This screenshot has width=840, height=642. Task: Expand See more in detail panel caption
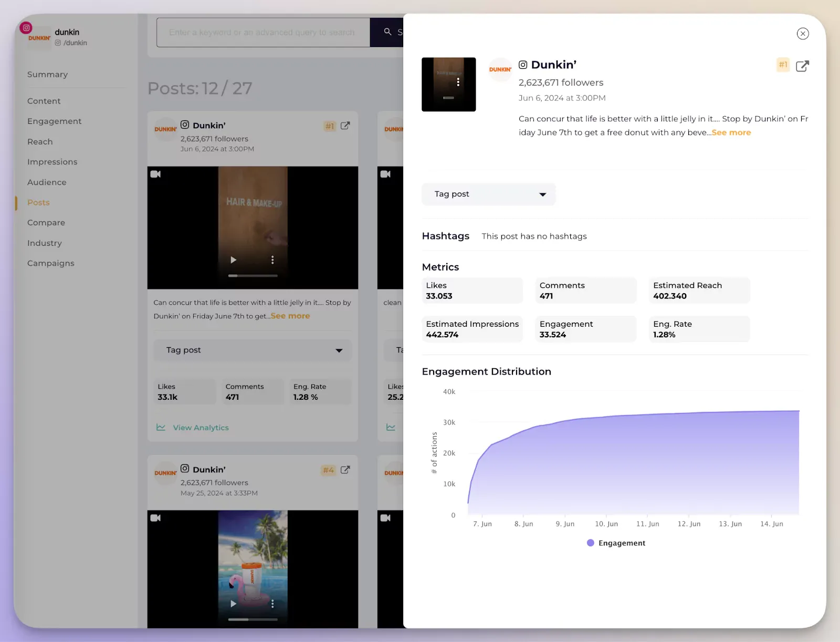point(731,132)
